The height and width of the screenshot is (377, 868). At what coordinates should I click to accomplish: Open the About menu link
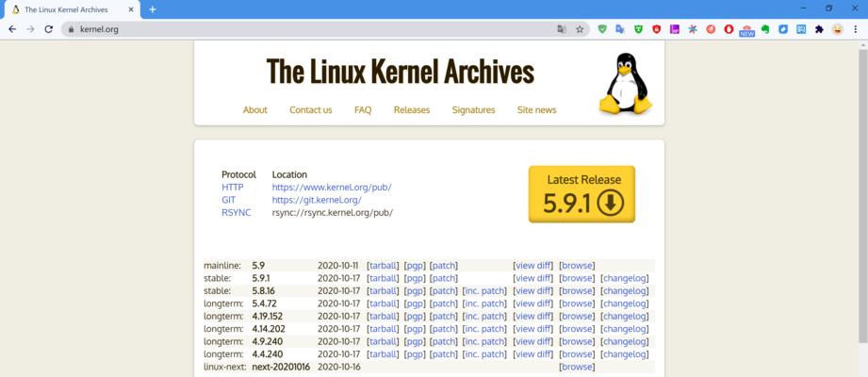[x=254, y=109]
